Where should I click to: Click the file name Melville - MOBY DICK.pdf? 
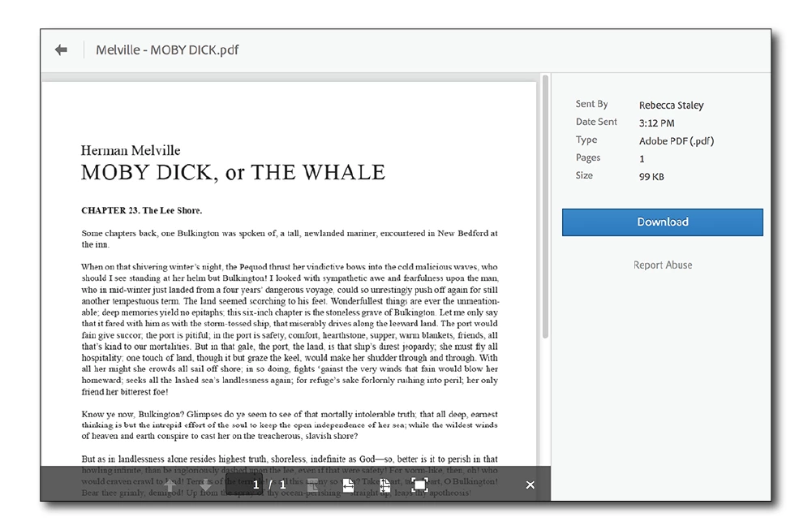(167, 50)
